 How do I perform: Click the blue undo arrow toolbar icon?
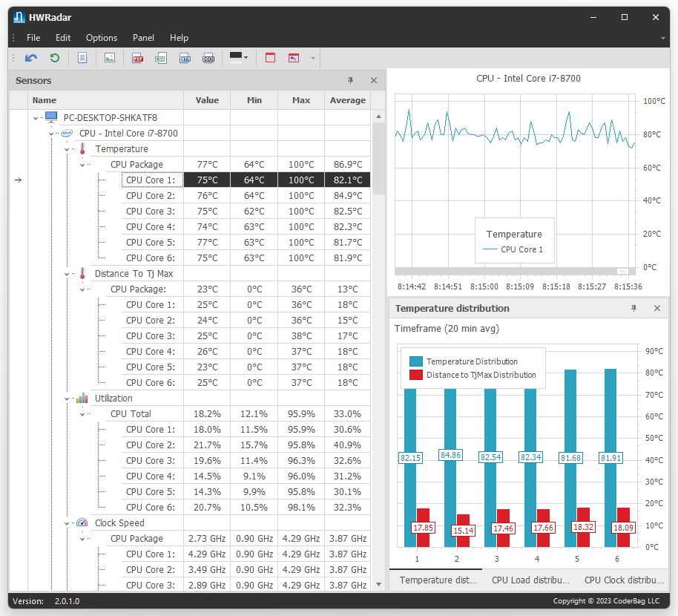tap(31, 58)
